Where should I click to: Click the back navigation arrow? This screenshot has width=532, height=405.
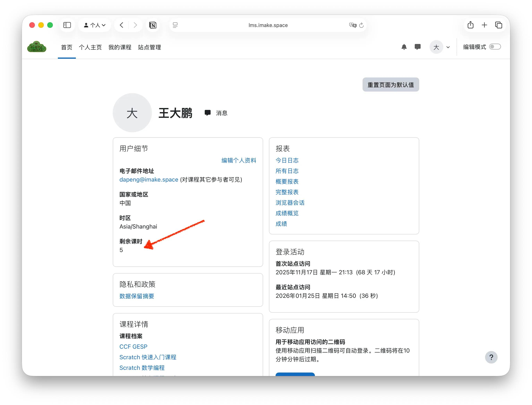coord(122,25)
